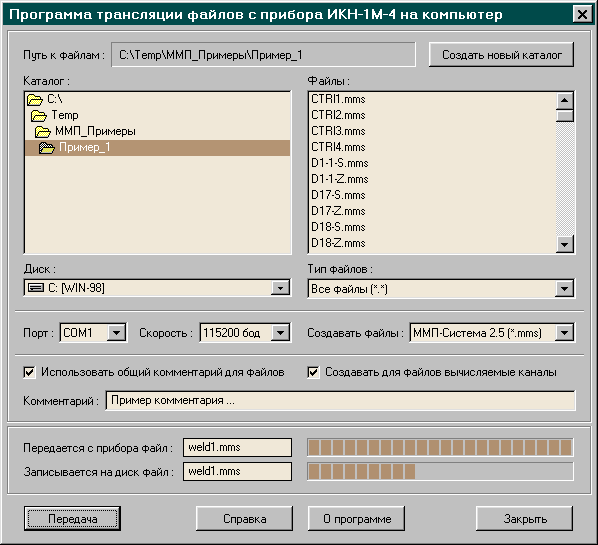598x545 pixels.
Task: Open the Порт COM1 dropdown
Action: tap(116, 333)
